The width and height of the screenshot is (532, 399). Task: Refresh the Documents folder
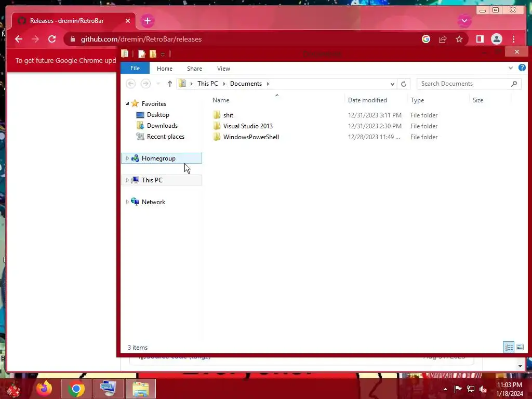(403, 84)
